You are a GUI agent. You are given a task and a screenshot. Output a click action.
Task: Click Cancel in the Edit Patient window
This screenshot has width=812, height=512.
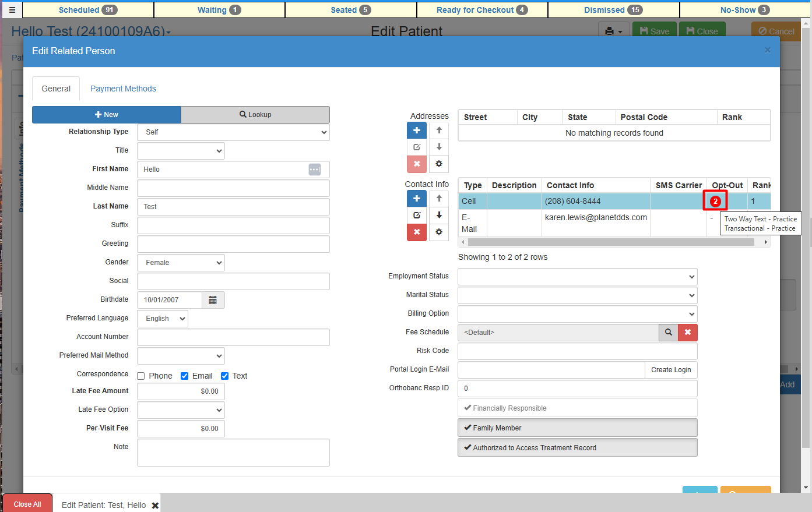776,31
